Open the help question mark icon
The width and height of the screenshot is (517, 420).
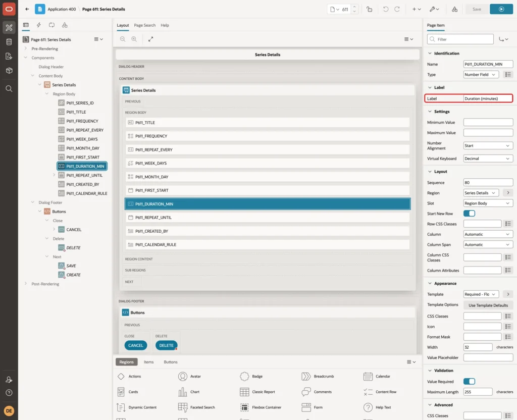[x=9, y=393]
